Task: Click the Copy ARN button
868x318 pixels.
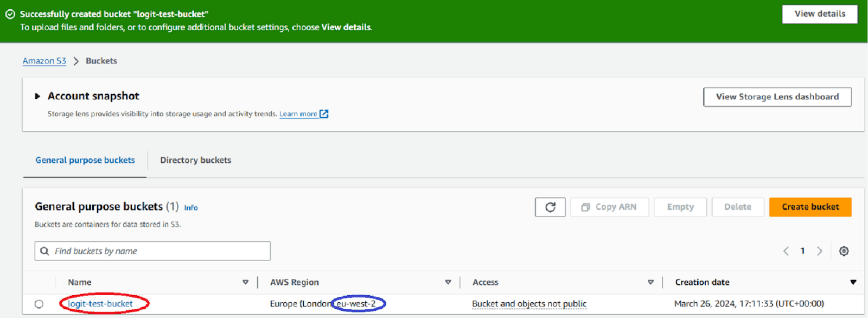Action: [x=609, y=207]
